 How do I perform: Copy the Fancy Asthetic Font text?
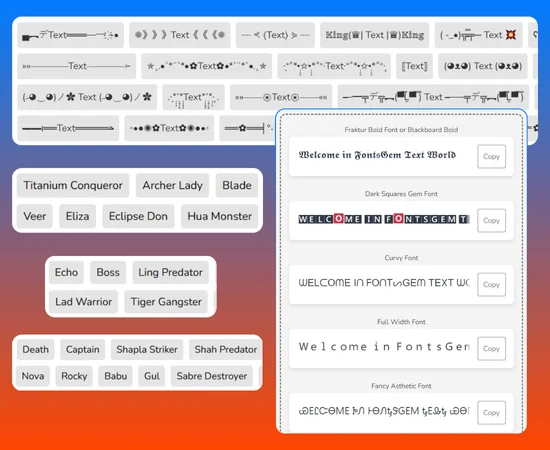pos(491,412)
